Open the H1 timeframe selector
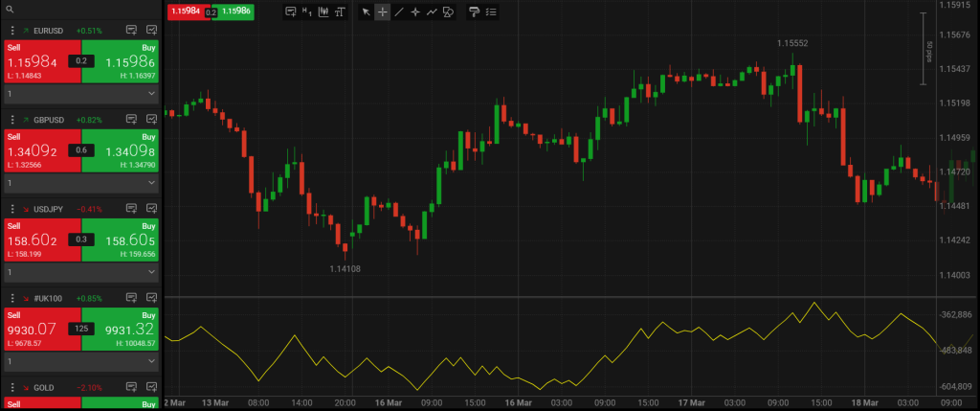Image resolution: width=980 pixels, height=411 pixels. [306, 11]
